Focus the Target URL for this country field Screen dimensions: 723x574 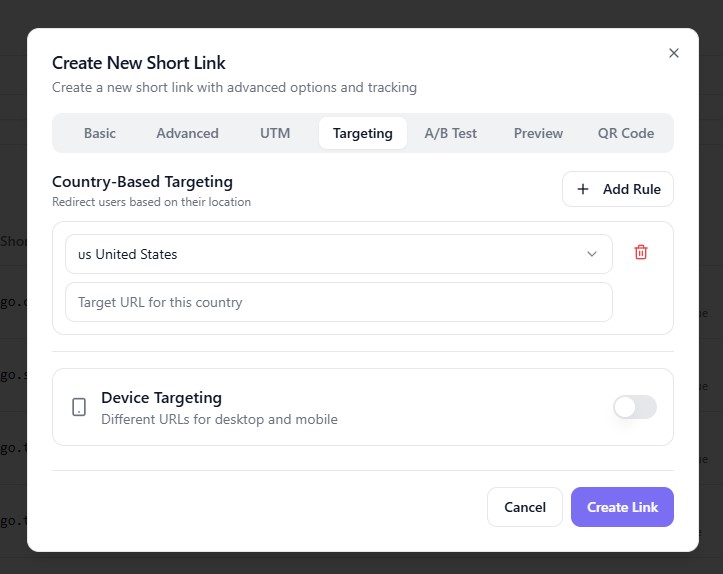[338, 302]
